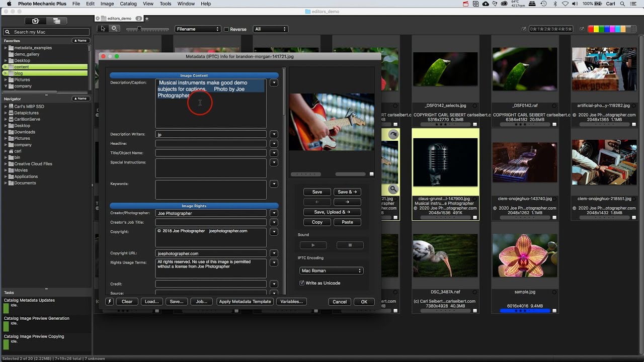Image resolution: width=644 pixels, height=362 pixels.
Task: Click the Paste button
Action: [347, 222]
